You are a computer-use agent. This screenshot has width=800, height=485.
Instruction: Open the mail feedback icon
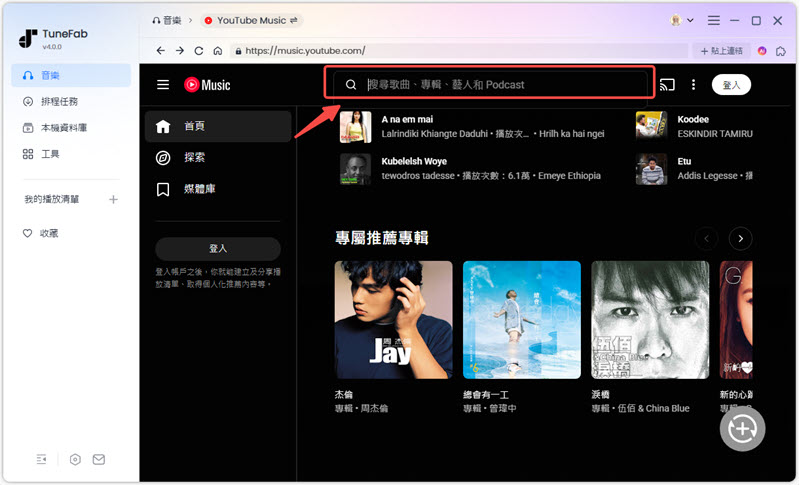pyautogui.click(x=99, y=460)
